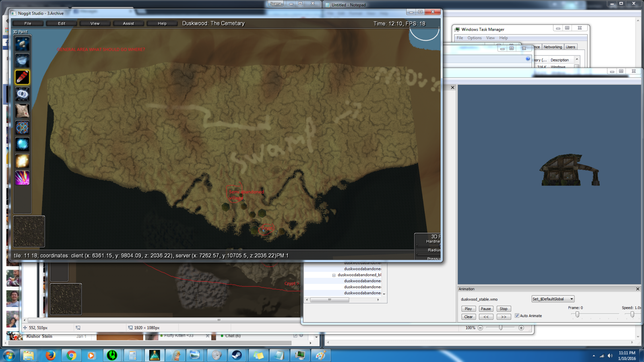Close the file tree side panel
The height and width of the screenshot is (362, 644).
tap(452, 87)
